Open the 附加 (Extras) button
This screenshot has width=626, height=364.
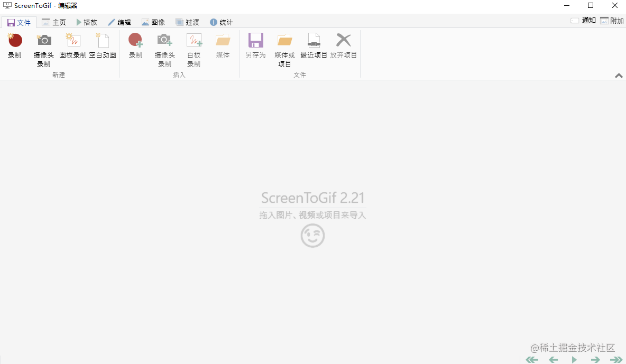coord(612,21)
